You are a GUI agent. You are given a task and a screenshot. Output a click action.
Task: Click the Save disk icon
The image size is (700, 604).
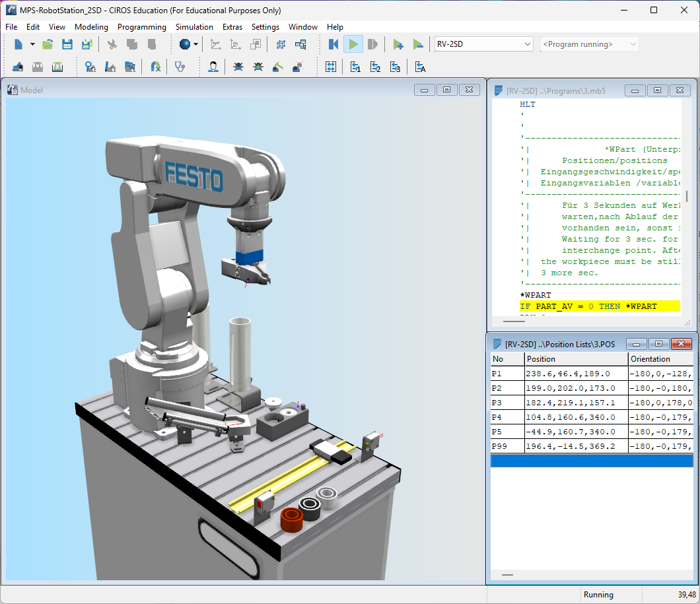click(67, 44)
